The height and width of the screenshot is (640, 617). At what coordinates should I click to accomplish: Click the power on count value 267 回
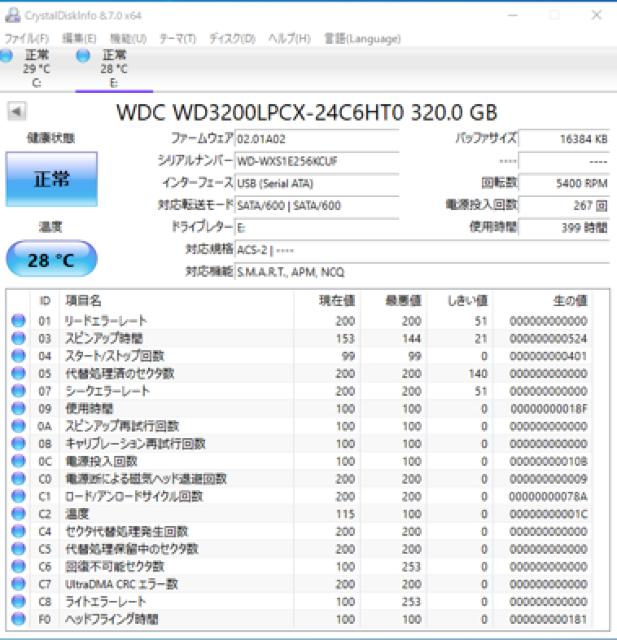click(x=564, y=205)
